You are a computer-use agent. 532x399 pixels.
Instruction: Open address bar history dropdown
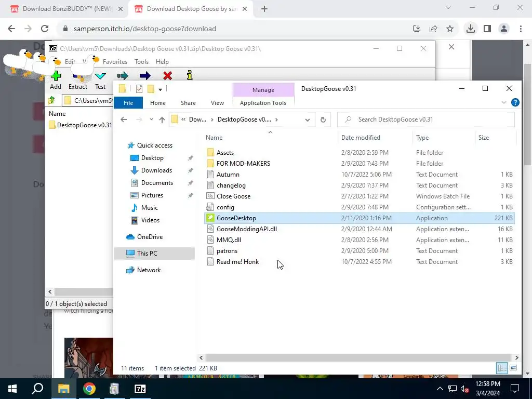308,120
